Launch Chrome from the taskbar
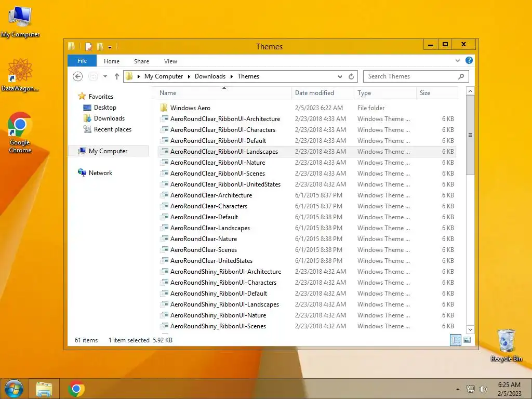Image resolution: width=532 pixels, height=399 pixels. point(76,389)
